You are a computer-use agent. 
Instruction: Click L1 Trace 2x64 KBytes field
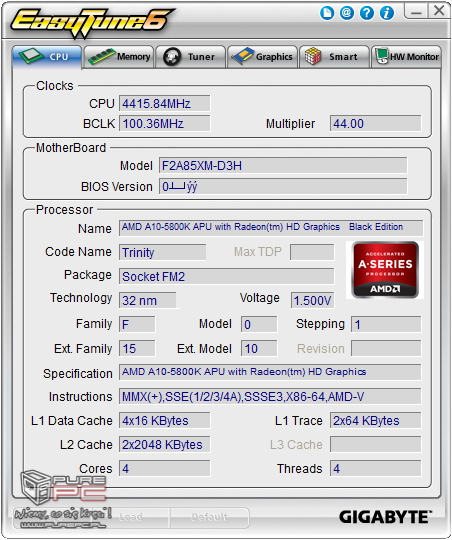click(376, 420)
